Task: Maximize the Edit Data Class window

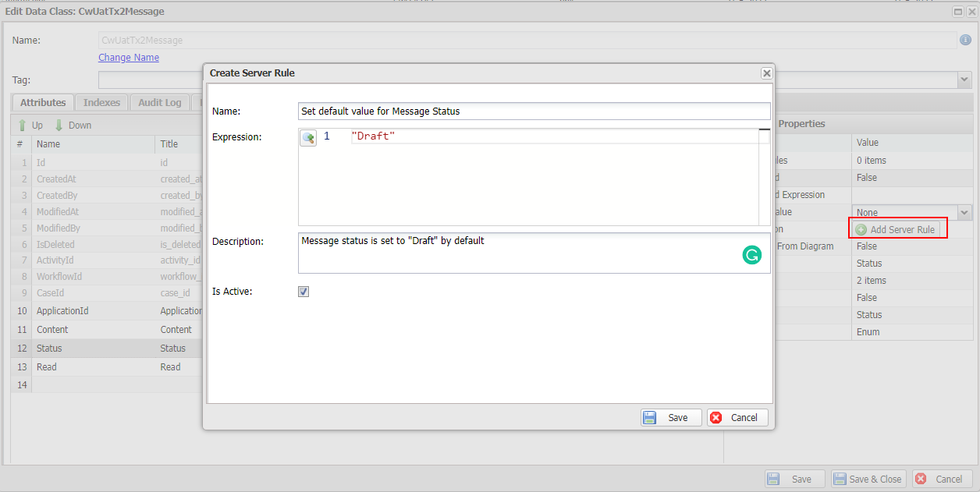Action: 958,12
